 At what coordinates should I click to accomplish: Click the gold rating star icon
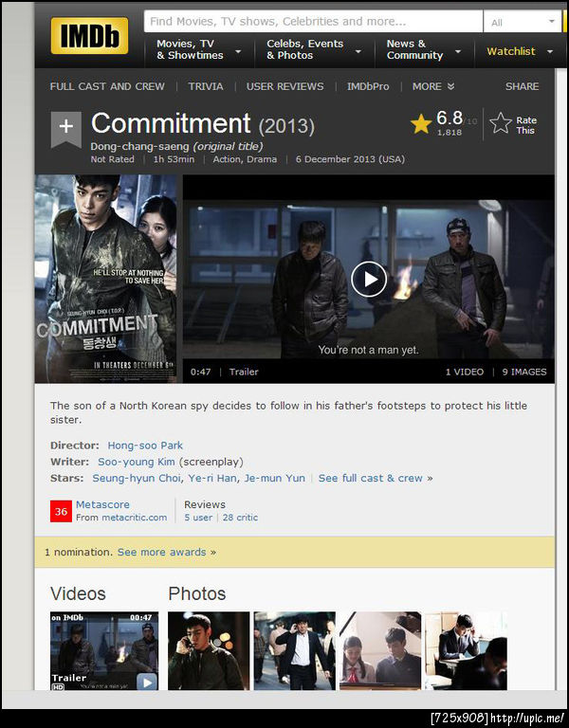pos(421,124)
